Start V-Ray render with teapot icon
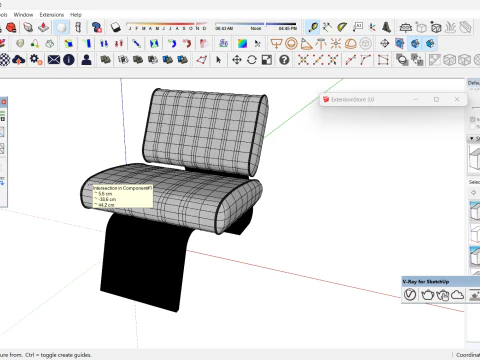Image resolution: width=480 pixels, height=360 pixels. pyautogui.click(x=427, y=295)
